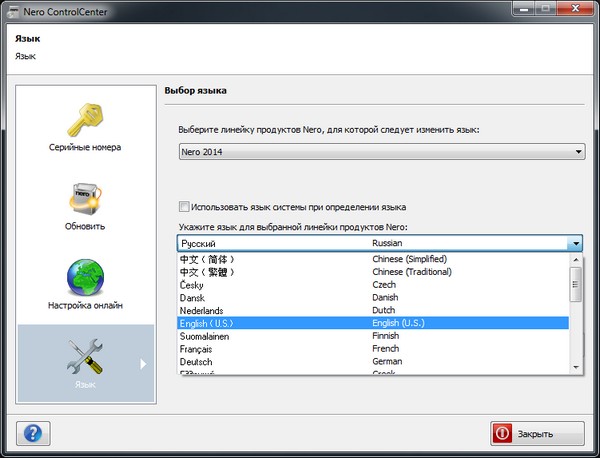This screenshot has height=458, width=600.
Task: Collapse the Русский language combo box
Action: 575,243
